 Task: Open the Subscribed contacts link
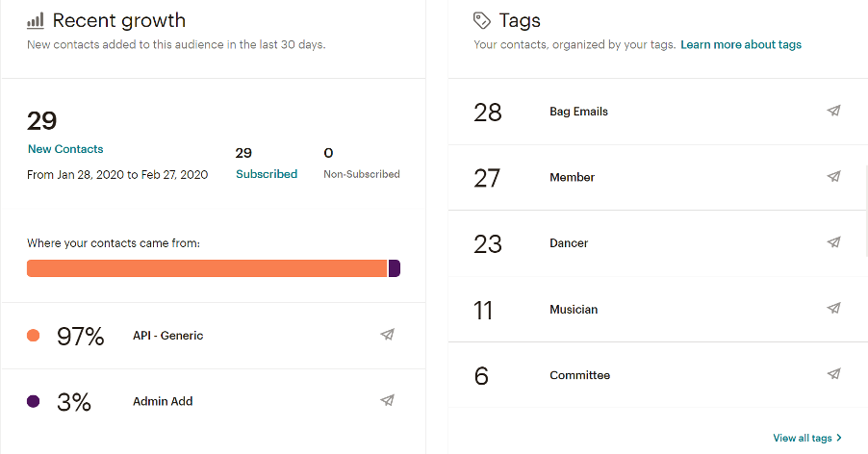(x=267, y=174)
